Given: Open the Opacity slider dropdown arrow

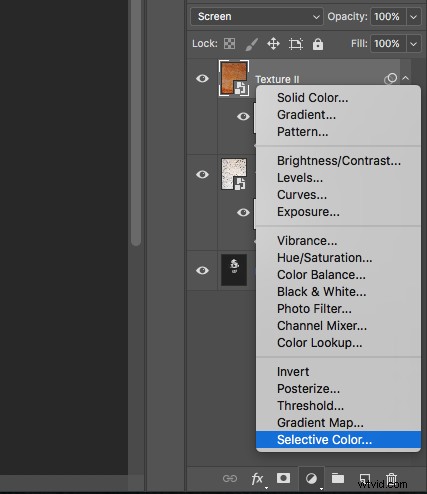Looking at the screenshot, I should point(414,17).
